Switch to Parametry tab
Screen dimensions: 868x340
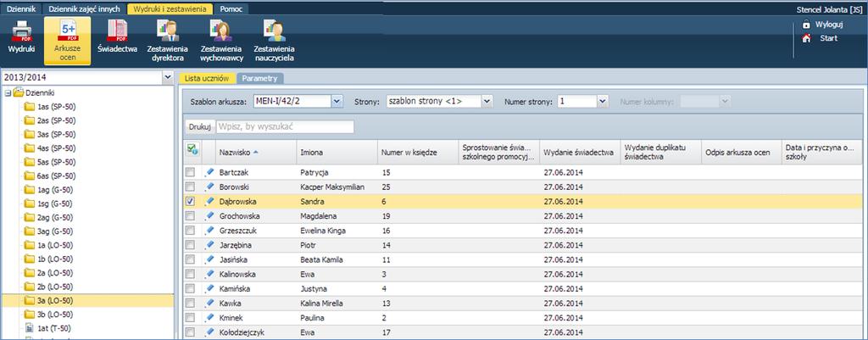(259, 79)
